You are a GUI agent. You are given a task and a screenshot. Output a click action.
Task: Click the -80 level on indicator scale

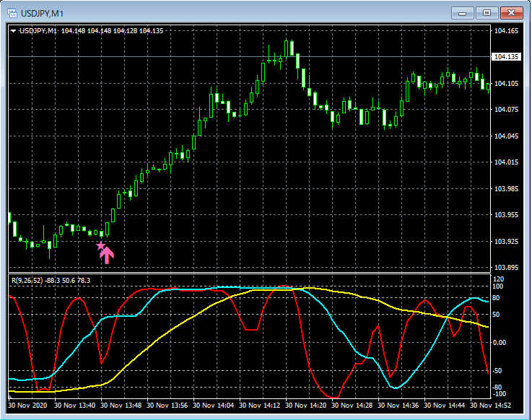coord(498,388)
